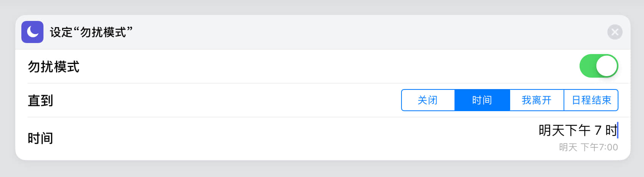Select the 时间 segment in 直到 row
Image resolution: width=644 pixels, height=177 pixels.
tap(482, 100)
